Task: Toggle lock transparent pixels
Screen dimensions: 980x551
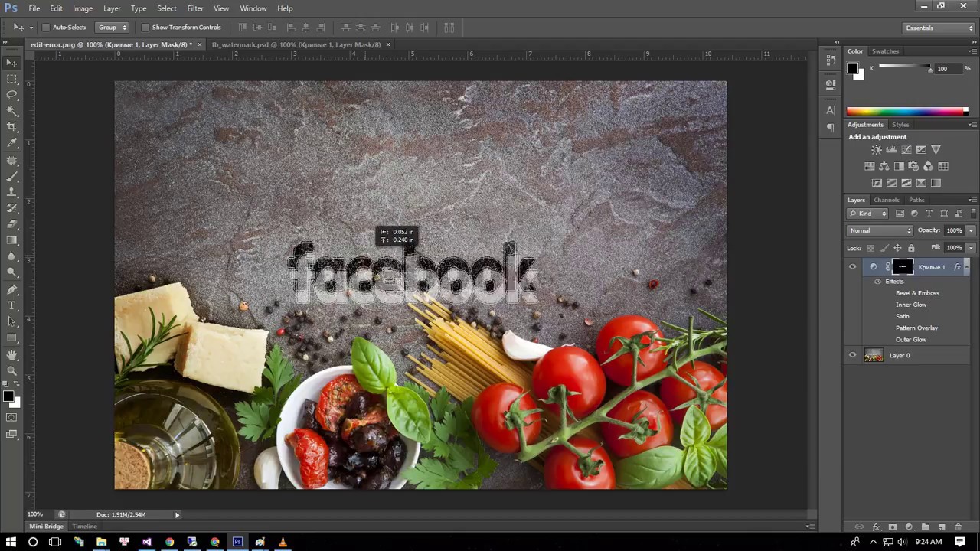Action: (x=871, y=248)
